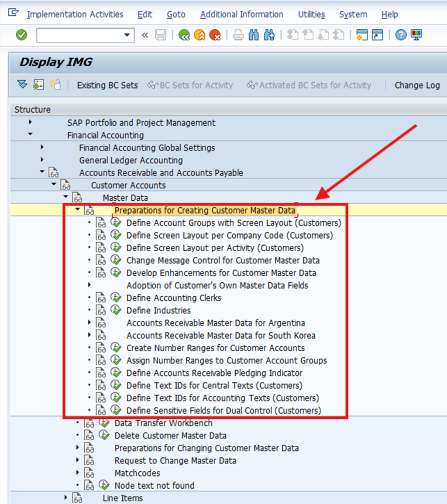Click the red Cancel icon
The height and width of the screenshot is (504, 447).
coord(214,35)
